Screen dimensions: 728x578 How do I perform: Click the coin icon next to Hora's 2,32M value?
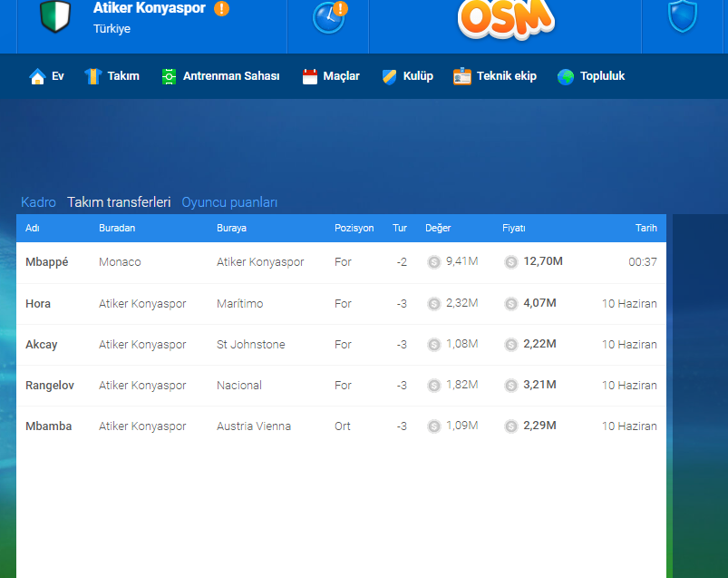(434, 304)
